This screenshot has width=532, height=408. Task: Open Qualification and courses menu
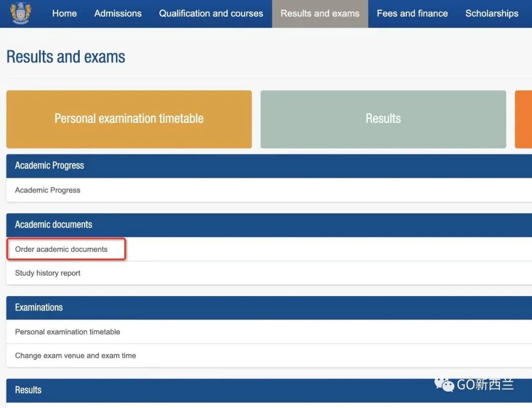[211, 13]
